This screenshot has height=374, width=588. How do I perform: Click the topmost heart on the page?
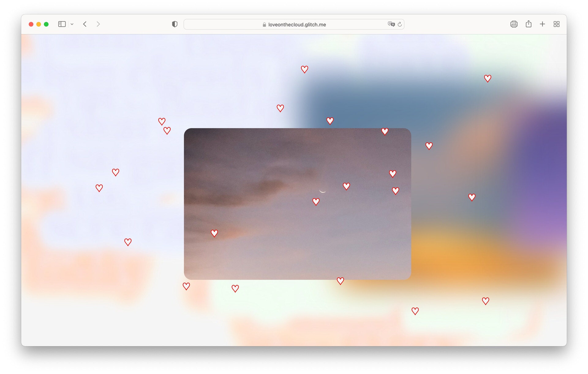coord(304,70)
